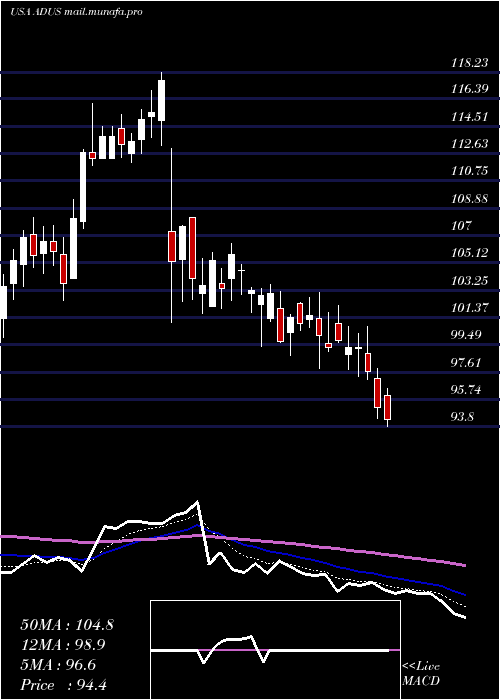Click the 93.8 price axis label
The height and width of the screenshot is (700, 500).
click(x=464, y=417)
